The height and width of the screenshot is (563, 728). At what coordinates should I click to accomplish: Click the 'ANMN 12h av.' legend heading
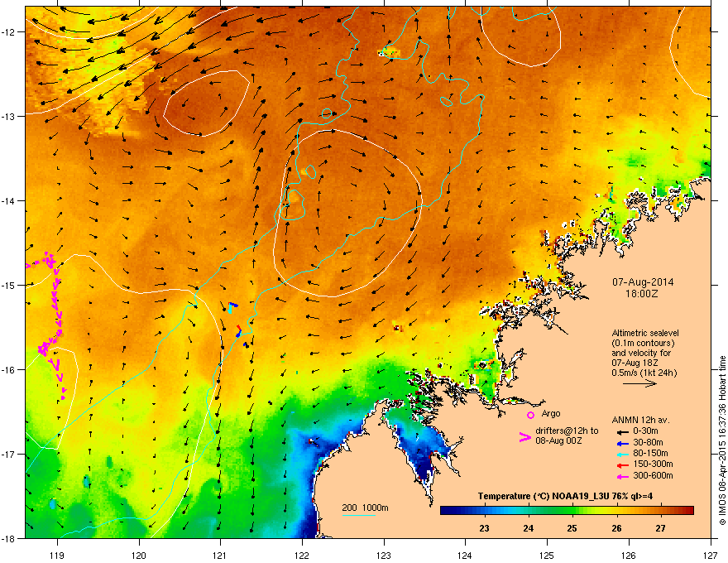(640, 420)
